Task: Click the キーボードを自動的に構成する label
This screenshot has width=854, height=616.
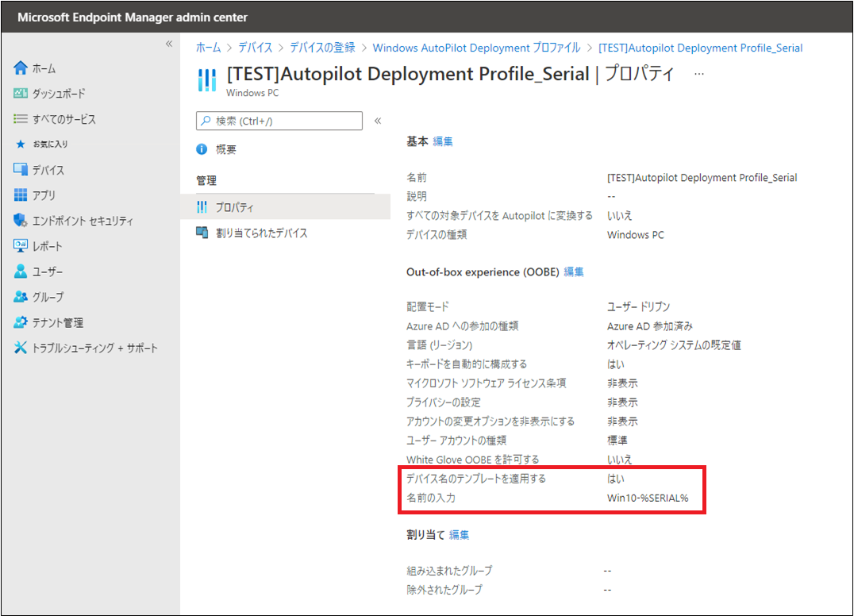Action: [x=467, y=364]
